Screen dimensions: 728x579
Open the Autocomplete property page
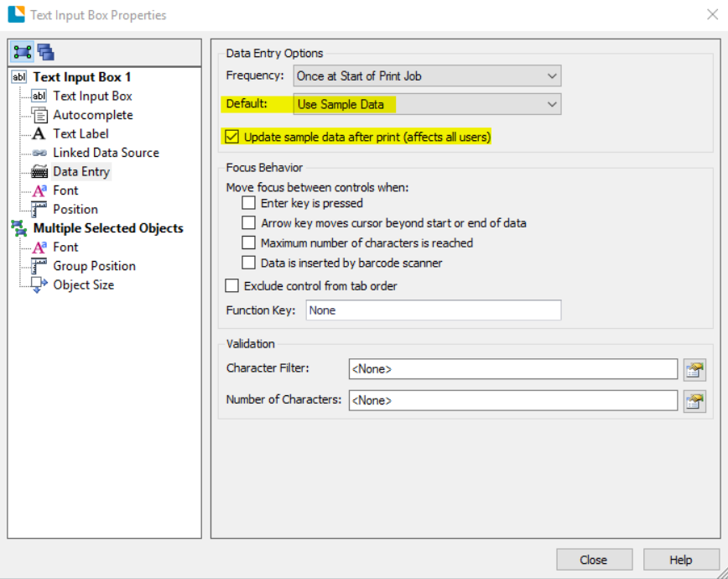[x=93, y=115]
